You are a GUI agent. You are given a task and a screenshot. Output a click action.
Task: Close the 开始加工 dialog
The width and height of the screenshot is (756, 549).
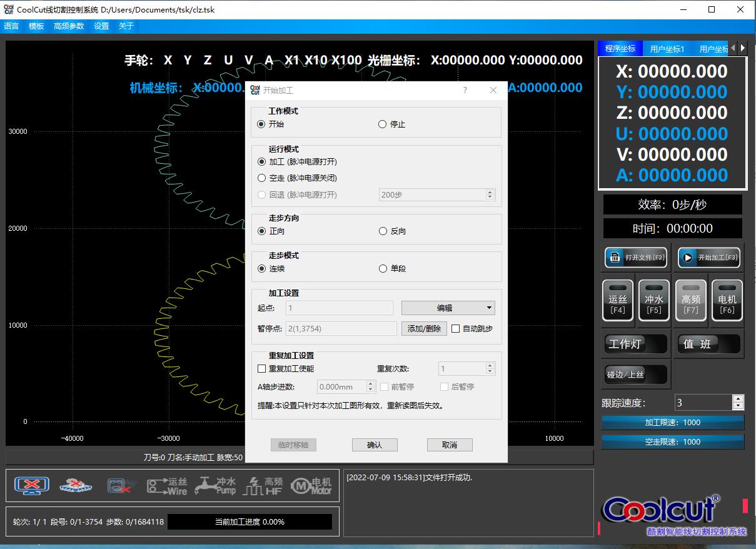[x=493, y=90]
